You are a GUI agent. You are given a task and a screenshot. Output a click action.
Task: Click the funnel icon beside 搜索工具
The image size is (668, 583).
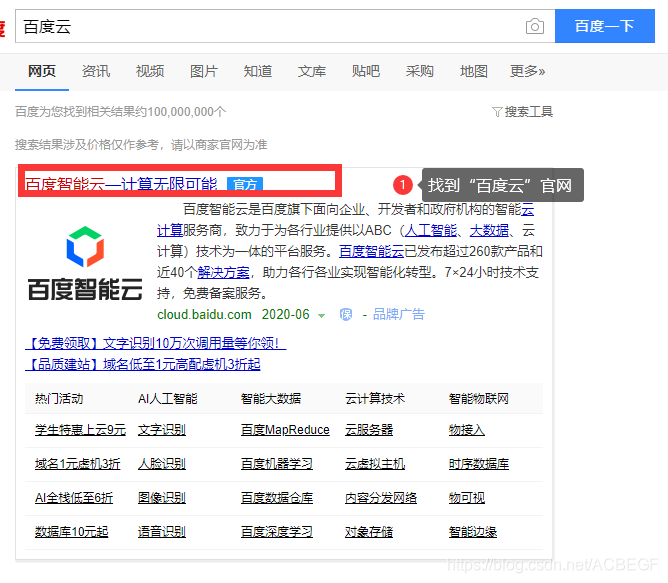coord(497,112)
